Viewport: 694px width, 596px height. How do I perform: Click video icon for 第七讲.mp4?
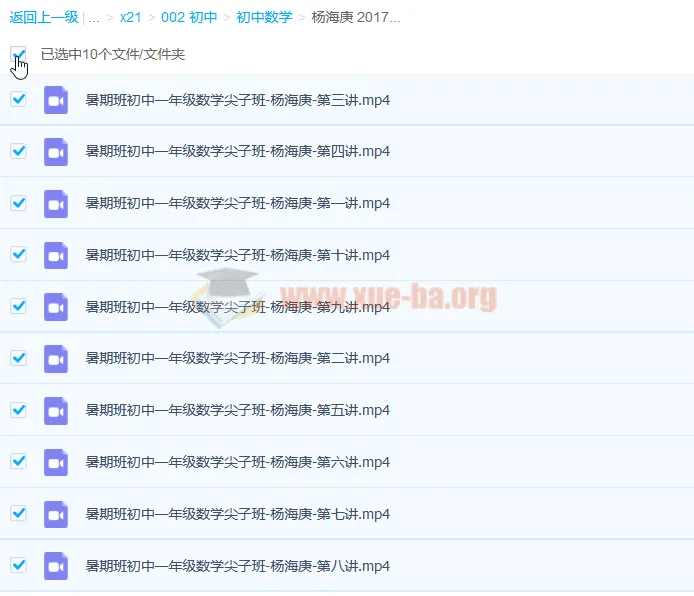[56, 514]
